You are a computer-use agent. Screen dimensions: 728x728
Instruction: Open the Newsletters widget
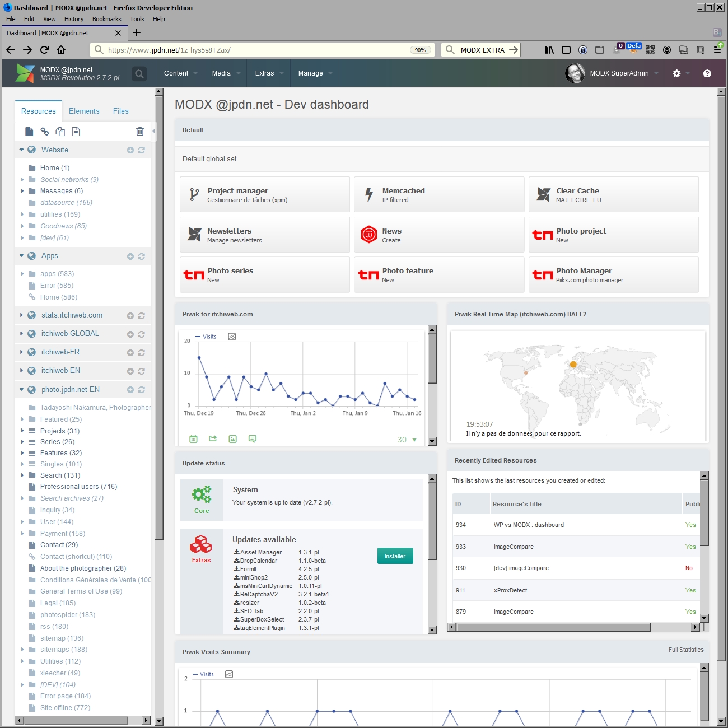coord(265,235)
